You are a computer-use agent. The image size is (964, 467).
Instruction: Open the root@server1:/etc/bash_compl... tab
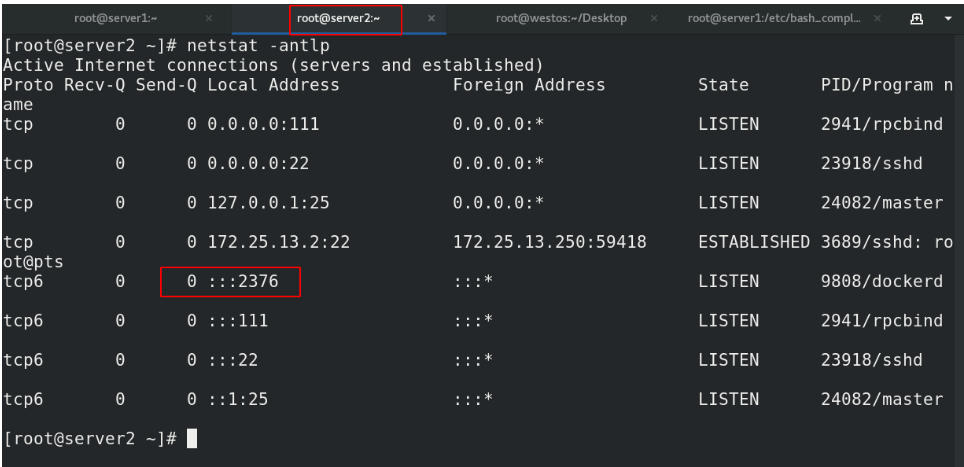click(x=775, y=18)
